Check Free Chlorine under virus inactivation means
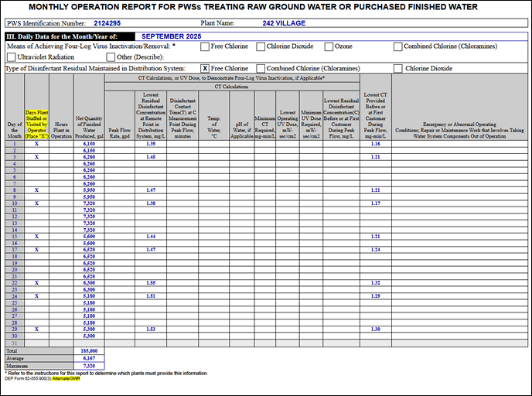Viewport: 532px width, 396px height. pyautogui.click(x=205, y=46)
